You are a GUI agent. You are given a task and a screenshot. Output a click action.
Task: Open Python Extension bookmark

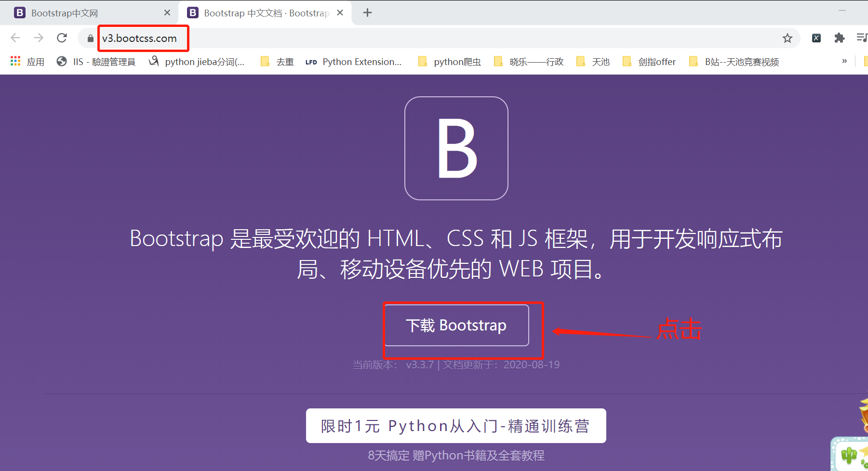353,62
